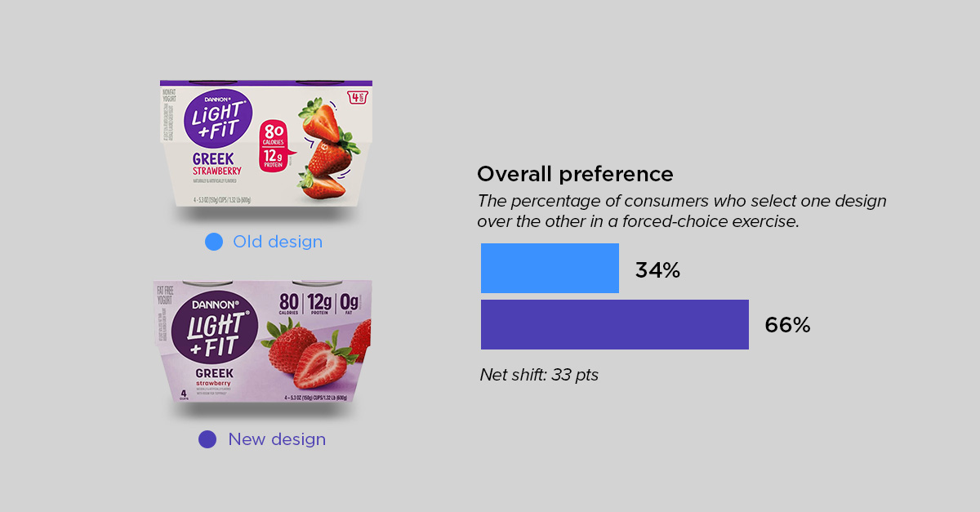Click the old design yogurt package image

tap(266, 145)
